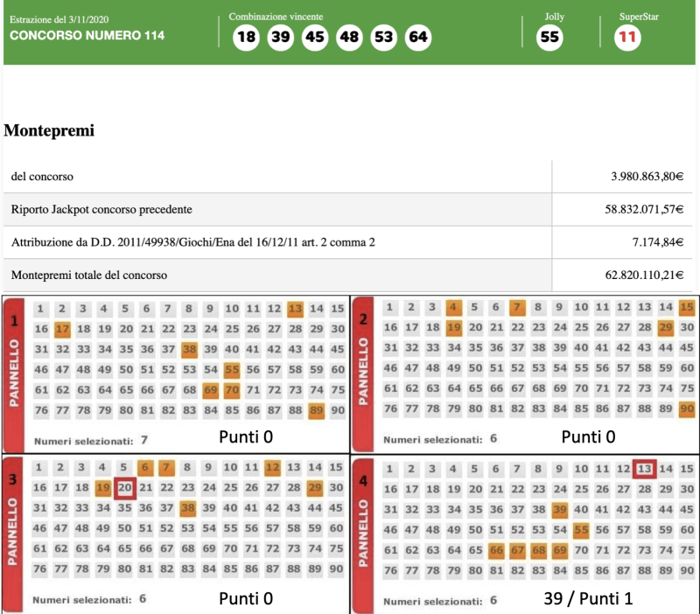This screenshot has height=614, width=700.
Task: Click winning number ball 53
Action: pos(383,38)
